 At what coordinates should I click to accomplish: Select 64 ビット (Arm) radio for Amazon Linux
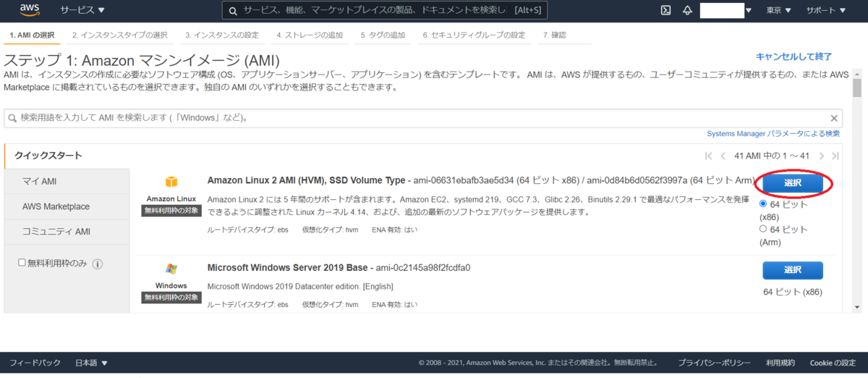click(763, 229)
